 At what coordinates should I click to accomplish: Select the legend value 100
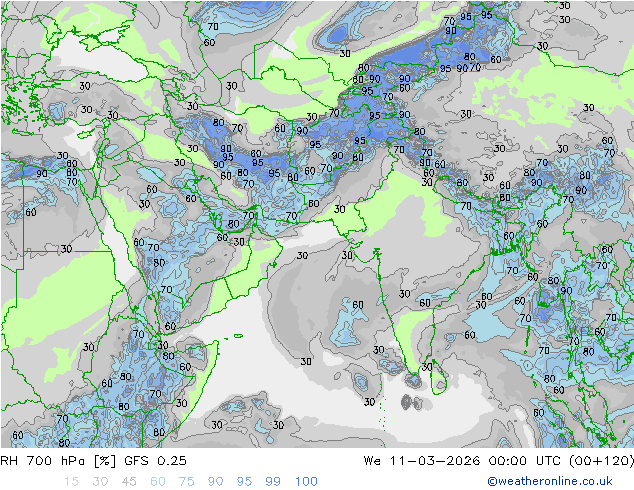click(306, 482)
